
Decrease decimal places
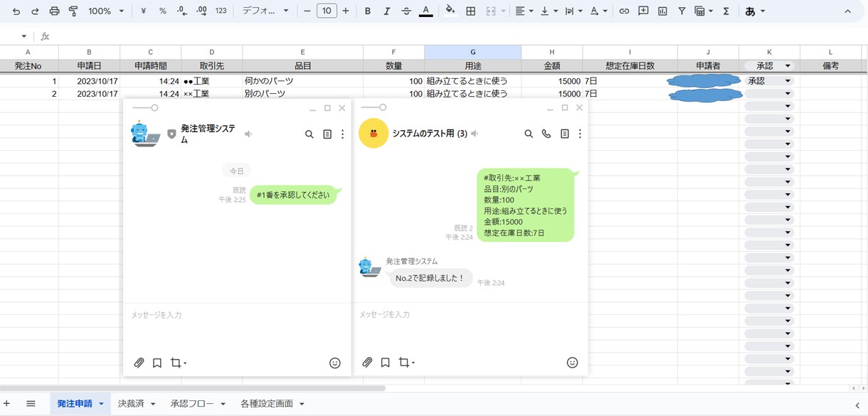pyautogui.click(x=182, y=11)
